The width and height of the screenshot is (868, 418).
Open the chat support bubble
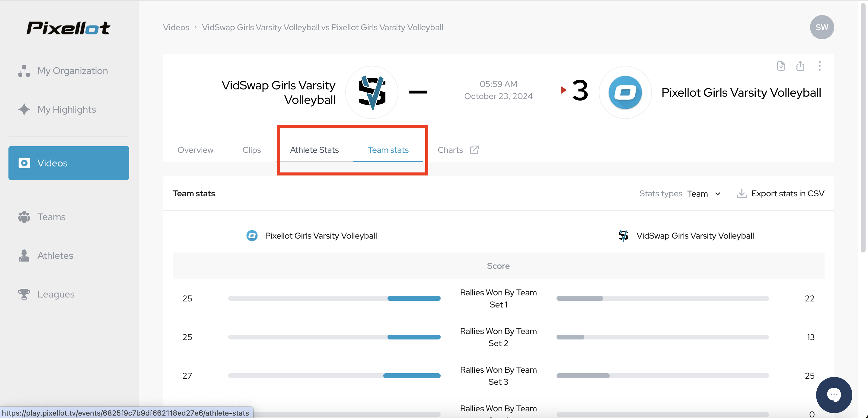[x=834, y=395]
